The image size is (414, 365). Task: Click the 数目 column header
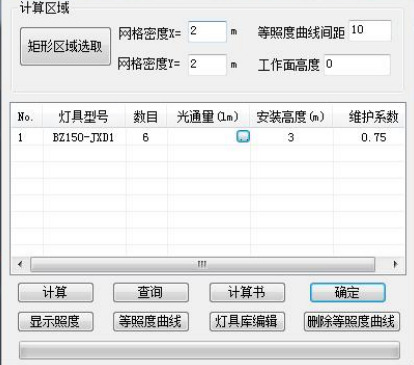(146, 117)
